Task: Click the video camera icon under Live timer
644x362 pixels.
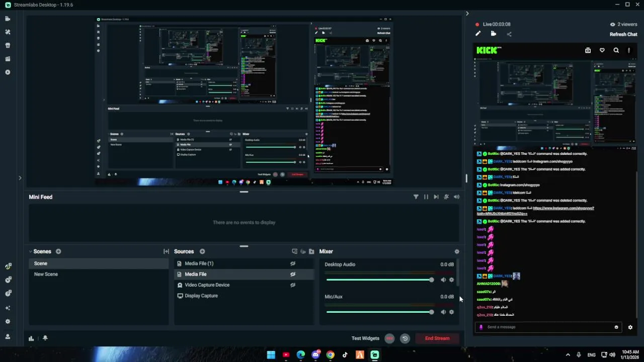Action: click(494, 34)
